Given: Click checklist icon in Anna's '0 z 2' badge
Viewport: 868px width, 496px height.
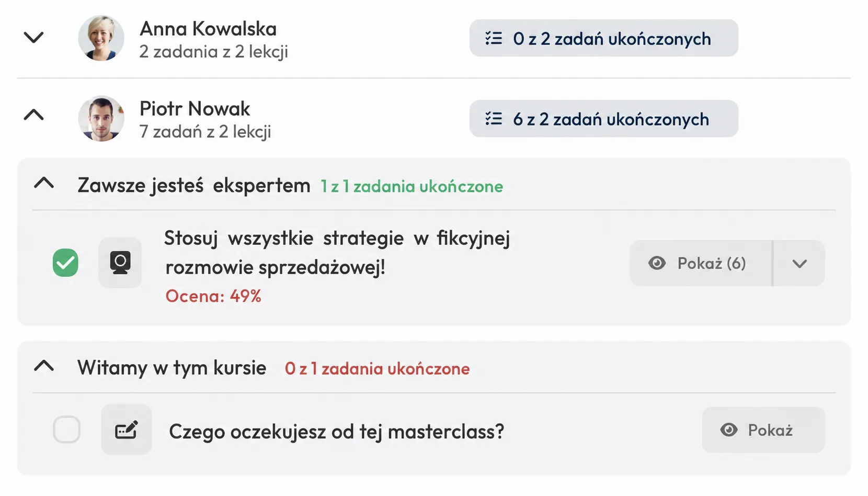Looking at the screenshot, I should point(494,38).
